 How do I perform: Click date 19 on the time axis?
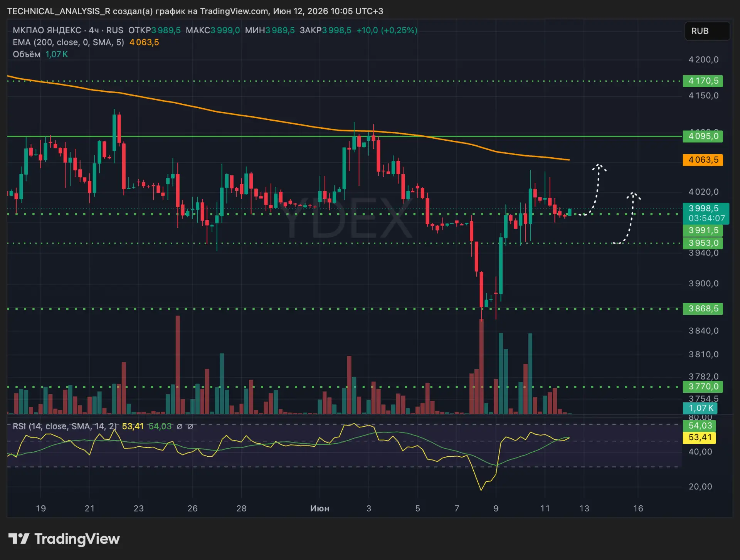click(41, 508)
